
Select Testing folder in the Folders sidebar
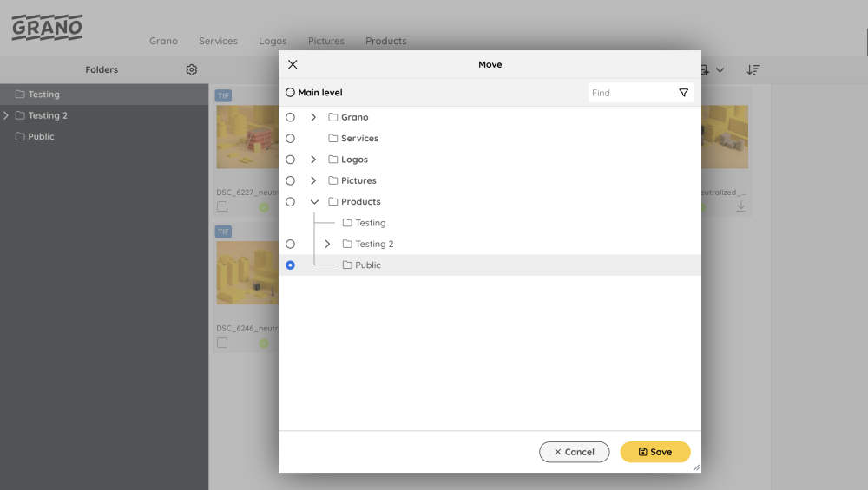[x=104, y=95]
